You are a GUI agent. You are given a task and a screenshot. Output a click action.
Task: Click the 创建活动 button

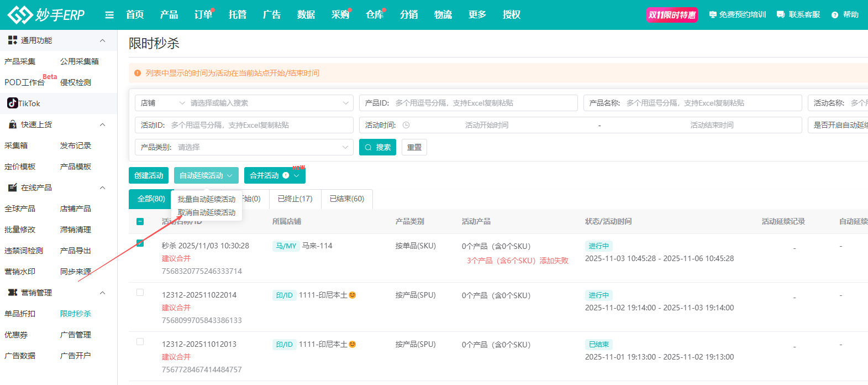pyautogui.click(x=149, y=175)
